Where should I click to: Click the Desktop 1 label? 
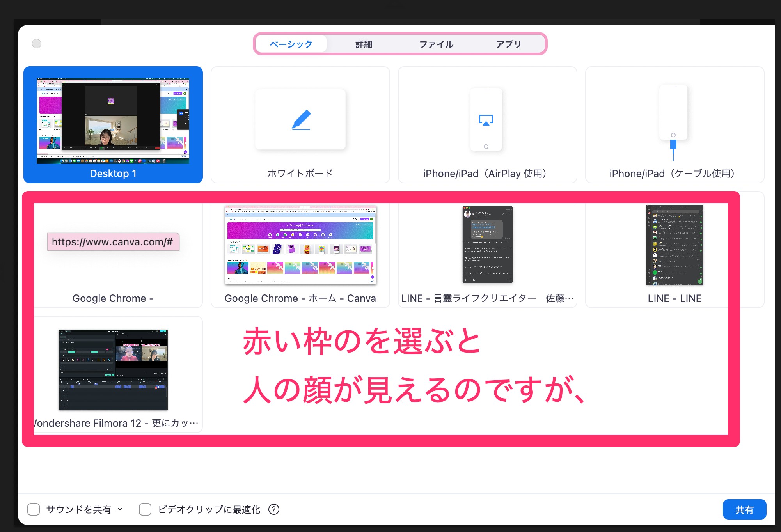click(113, 174)
